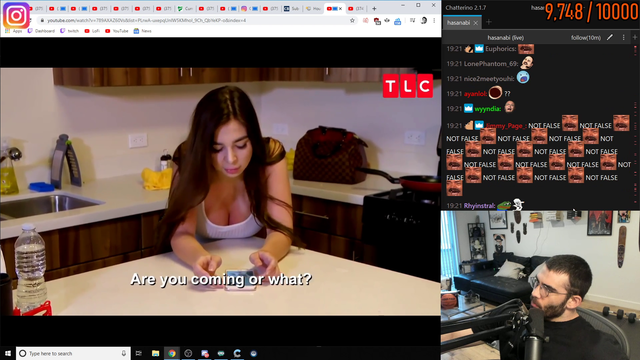Click username nice2meetyouhi in chat
640x360 pixels.
pos(489,79)
